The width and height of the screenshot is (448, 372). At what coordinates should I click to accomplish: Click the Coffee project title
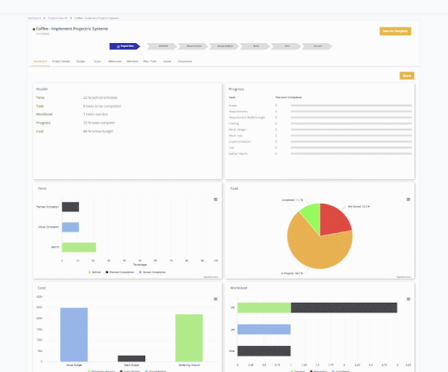click(72, 29)
